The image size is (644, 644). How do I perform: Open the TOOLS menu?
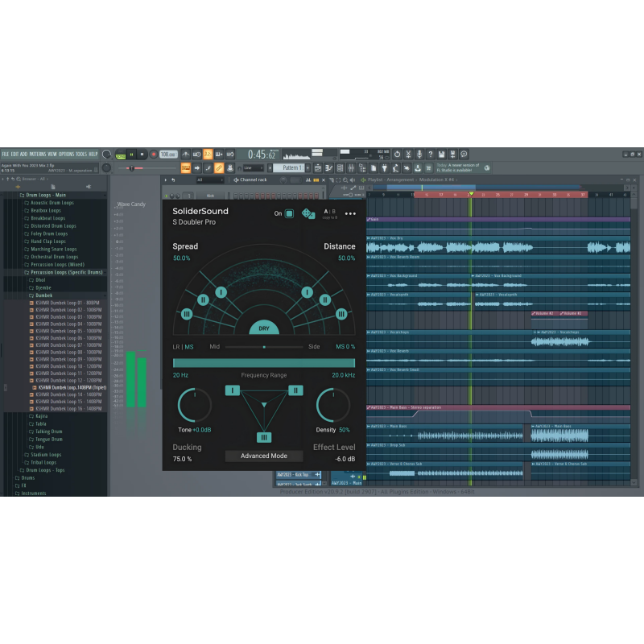[81, 155]
